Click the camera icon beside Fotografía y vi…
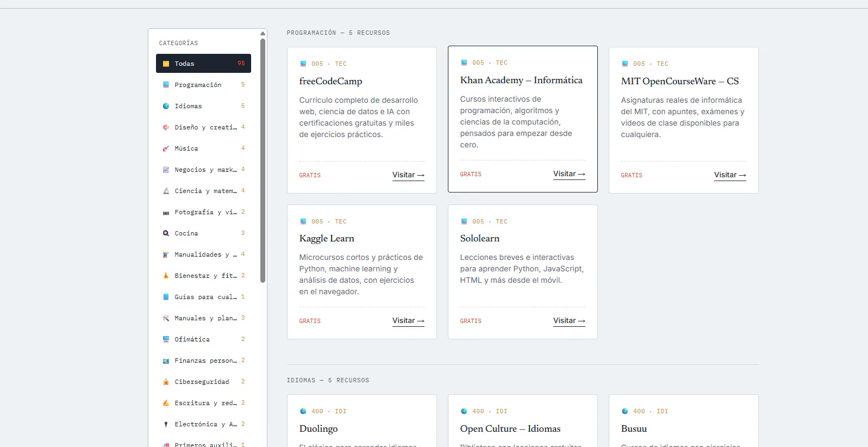The image size is (868, 447). (166, 212)
